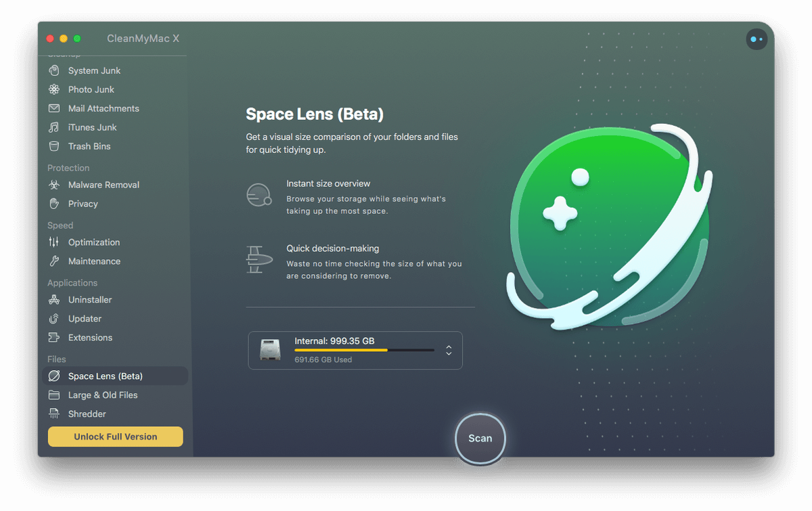Select Photo Junk in sidebar
Viewport: 812px width, 511px height.
click(115, 89)
